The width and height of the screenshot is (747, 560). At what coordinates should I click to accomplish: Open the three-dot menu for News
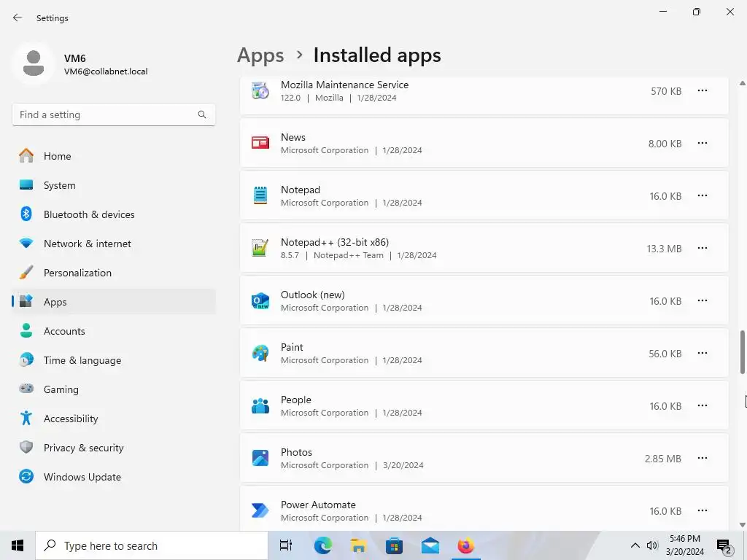(x=703, y=143)
